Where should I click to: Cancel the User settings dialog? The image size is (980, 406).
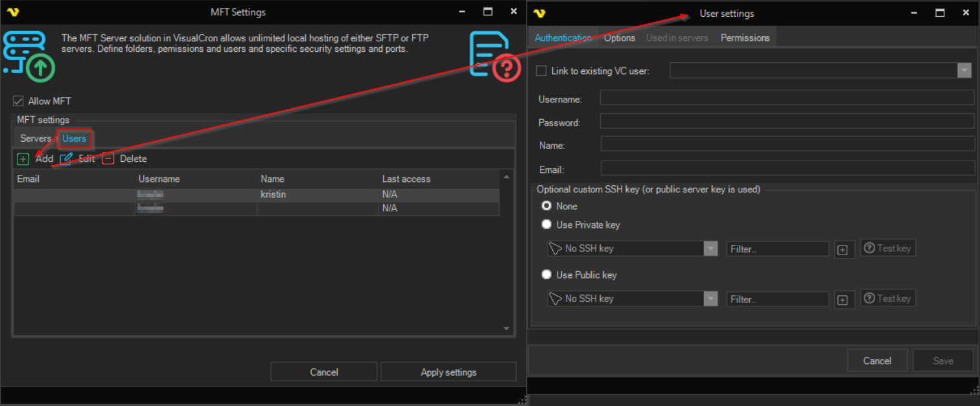coord(877,361)
